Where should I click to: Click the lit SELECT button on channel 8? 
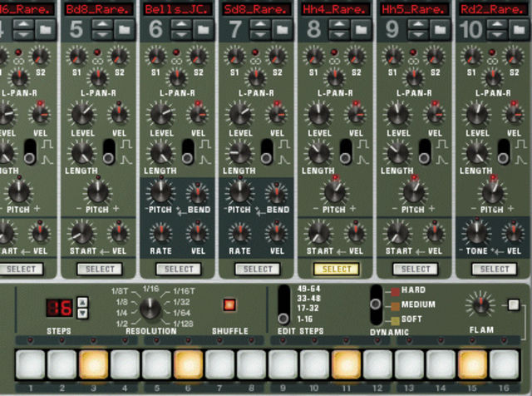pyautogui.click(x=337, y=269)
